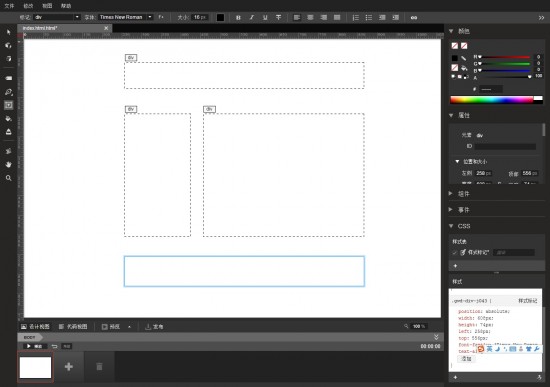Align text left
This screenshot has height=387, width=550.
(297, 18)
